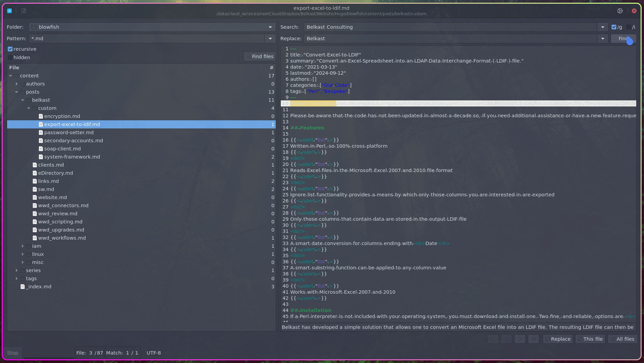Collapse the custom folder
644x363 pixels.
click(29, 108)
